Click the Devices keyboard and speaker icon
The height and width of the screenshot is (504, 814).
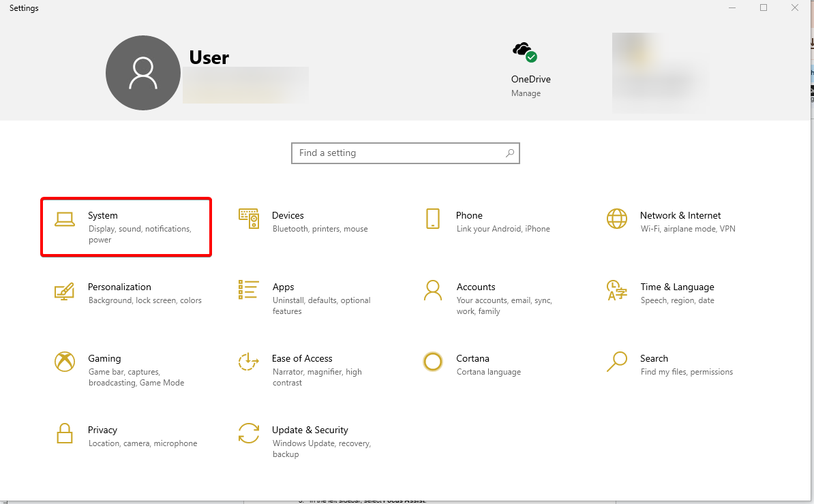tap(249, 219)
